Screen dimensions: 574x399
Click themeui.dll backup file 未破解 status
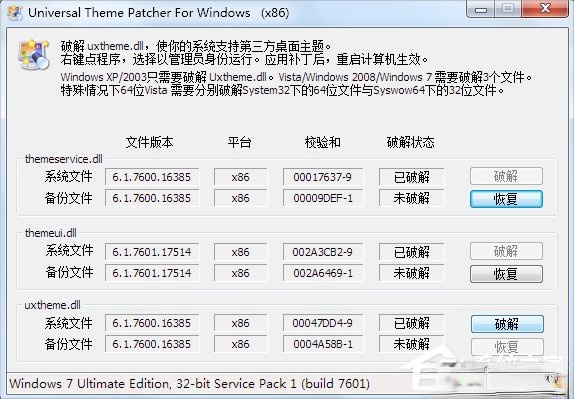click(411, 273)
